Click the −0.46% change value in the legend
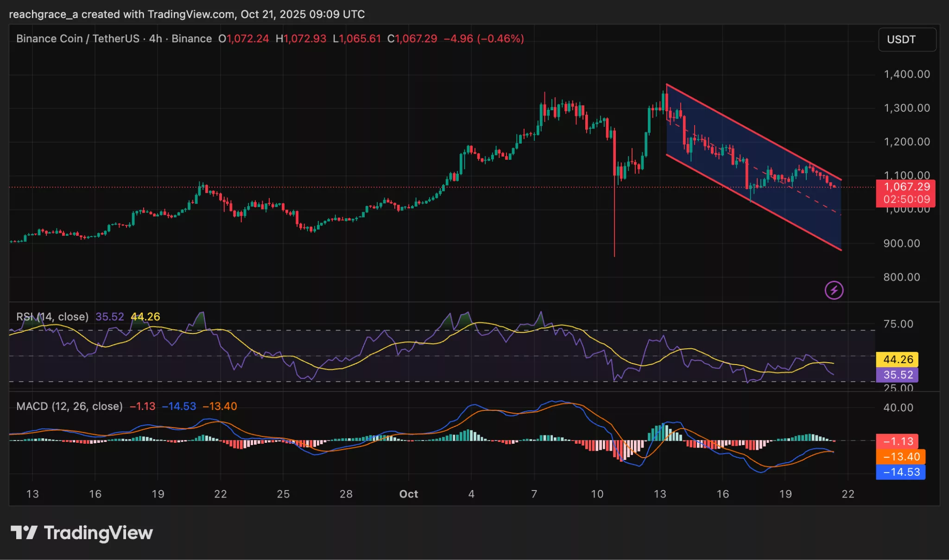Screen dimensions: 949x560 click(501, 39)
